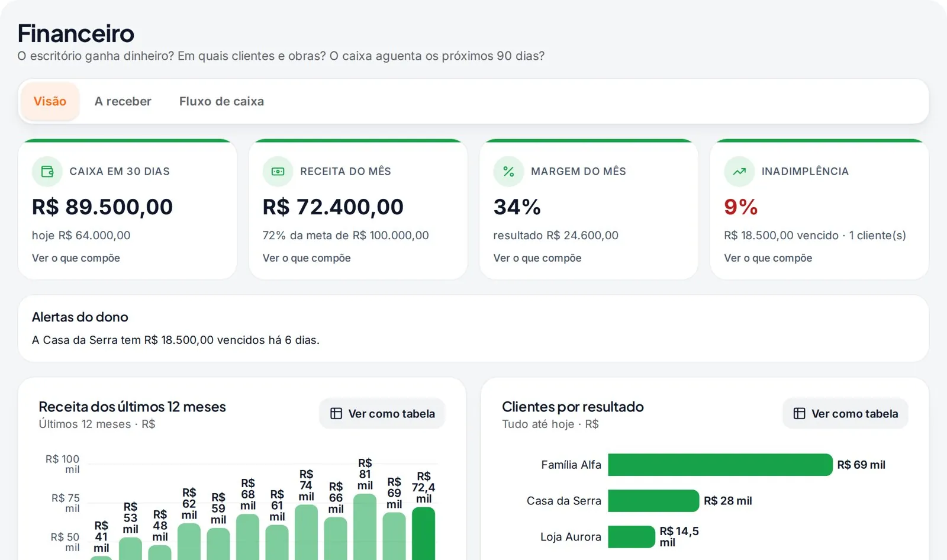Click table icon in Receita chart's Ver como tabela
Image resolution: width=947 pixels, height=560 pixels.
336,414
